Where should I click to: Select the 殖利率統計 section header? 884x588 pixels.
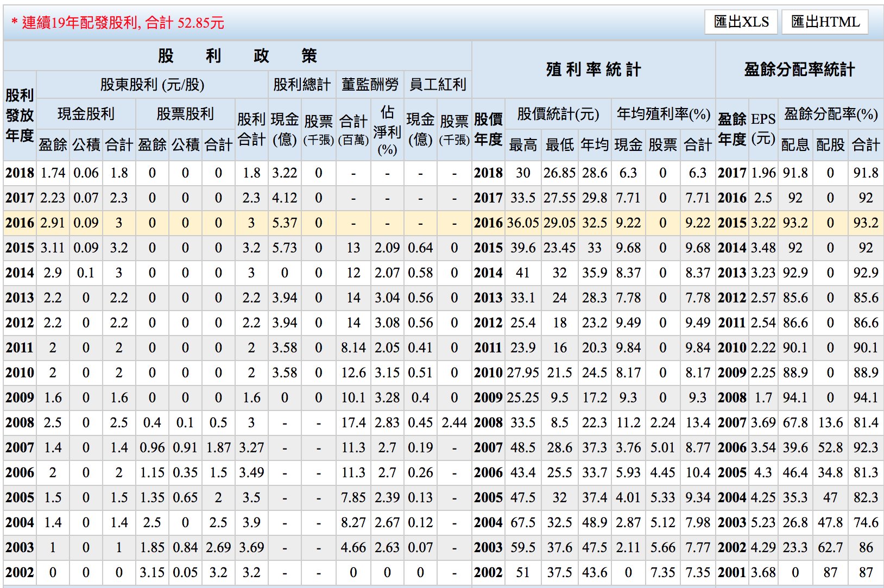593,69
